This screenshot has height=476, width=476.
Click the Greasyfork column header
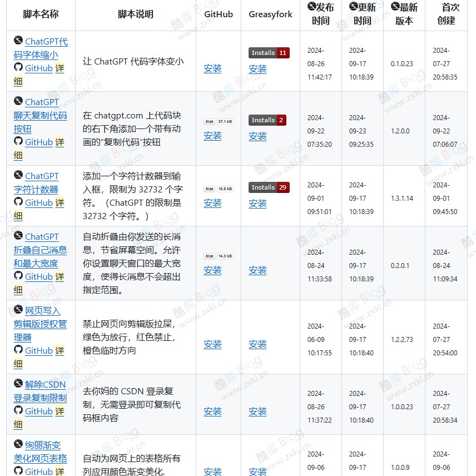[270, 14]
